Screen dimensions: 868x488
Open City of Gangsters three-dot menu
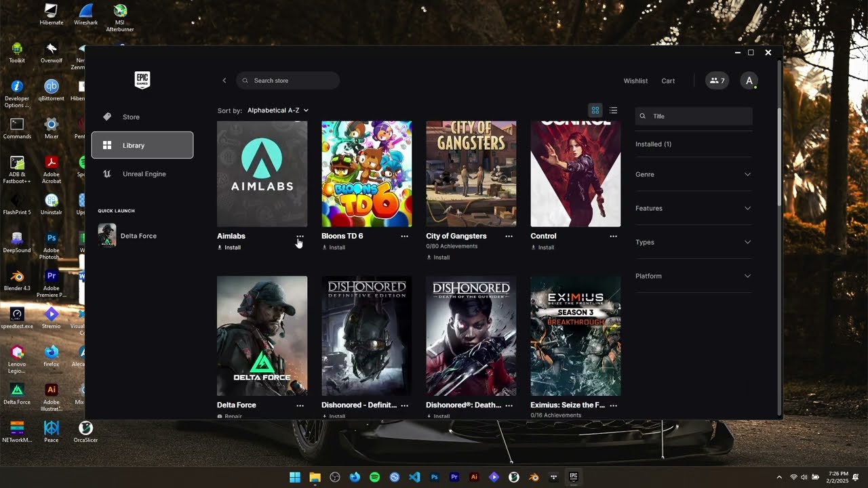509,236
